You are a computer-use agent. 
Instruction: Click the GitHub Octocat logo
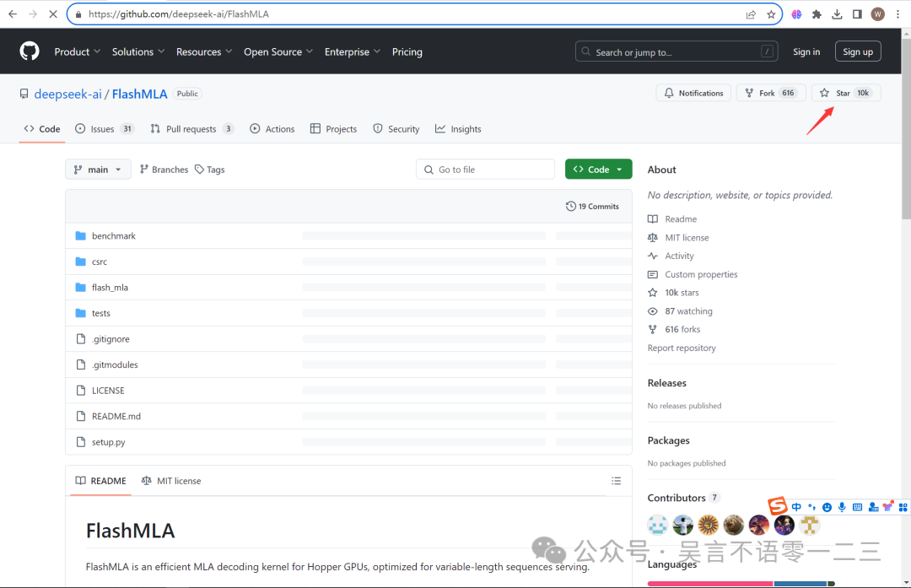(x=29, y=51)
